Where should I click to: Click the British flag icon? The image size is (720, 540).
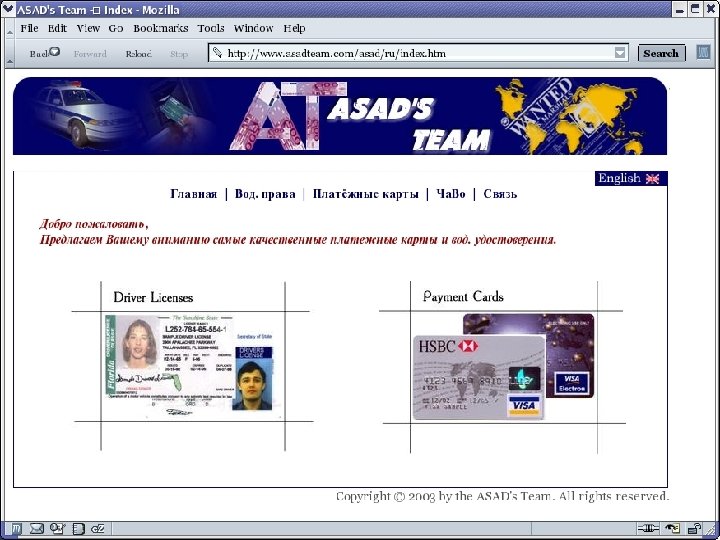[x=652, y=179]
